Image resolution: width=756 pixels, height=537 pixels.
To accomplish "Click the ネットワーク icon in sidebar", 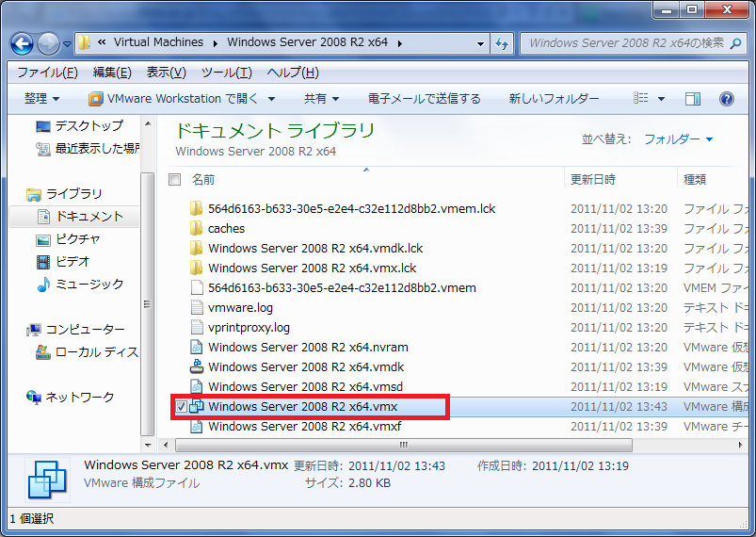I will pos(34,398).
